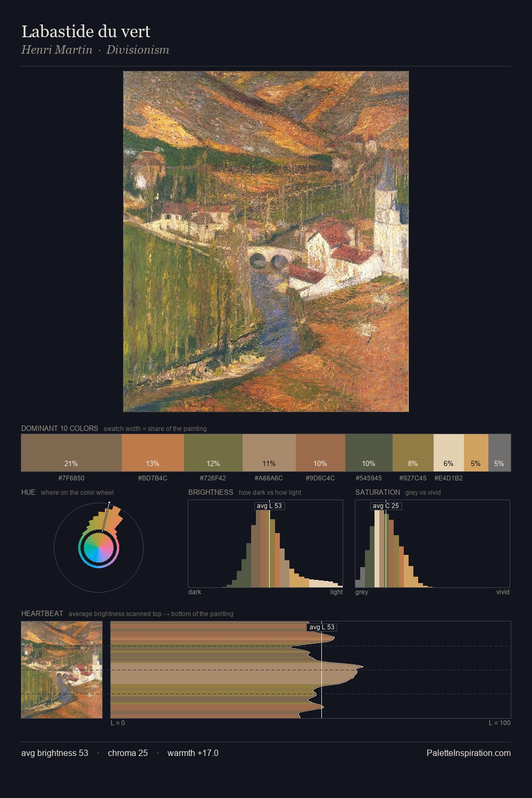
Task: Click the 'avg L 53' label in Brightness histogram
Action: (x=269, y=506)
